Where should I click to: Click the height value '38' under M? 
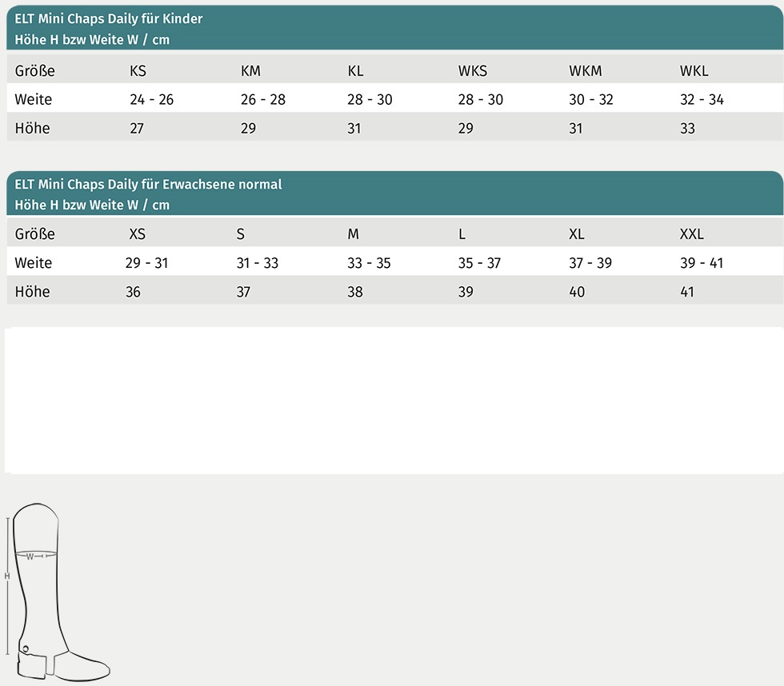click(x=355, y=292)
